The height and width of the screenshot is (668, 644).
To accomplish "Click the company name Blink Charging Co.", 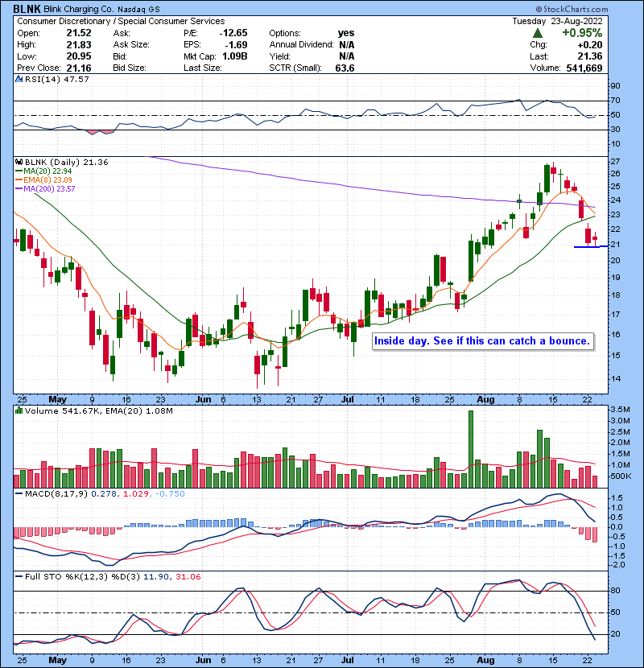I will click(x=79, y=9).
